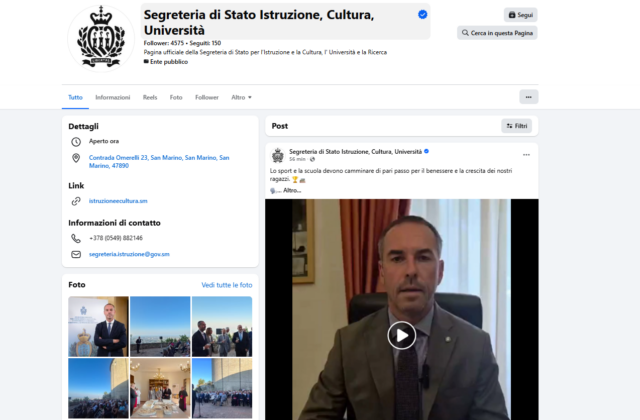Click the post's verified badge
640x420 pixels.
(427, 151)
